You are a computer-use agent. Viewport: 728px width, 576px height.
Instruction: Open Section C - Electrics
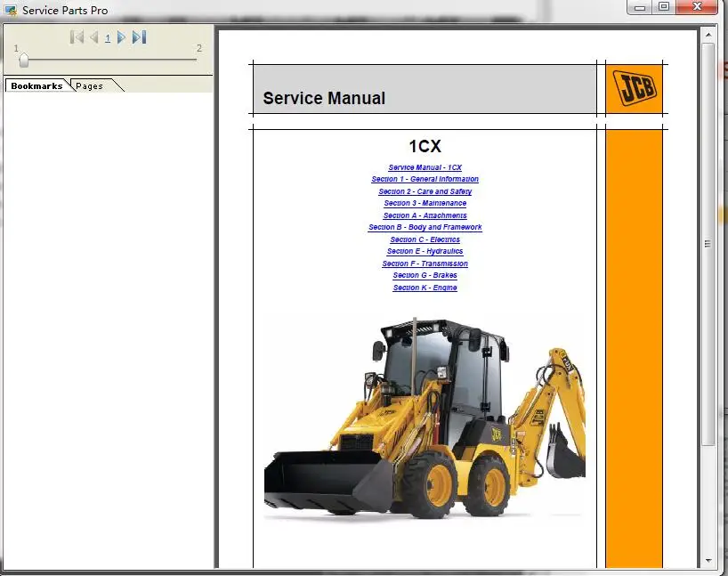(425, 239)
